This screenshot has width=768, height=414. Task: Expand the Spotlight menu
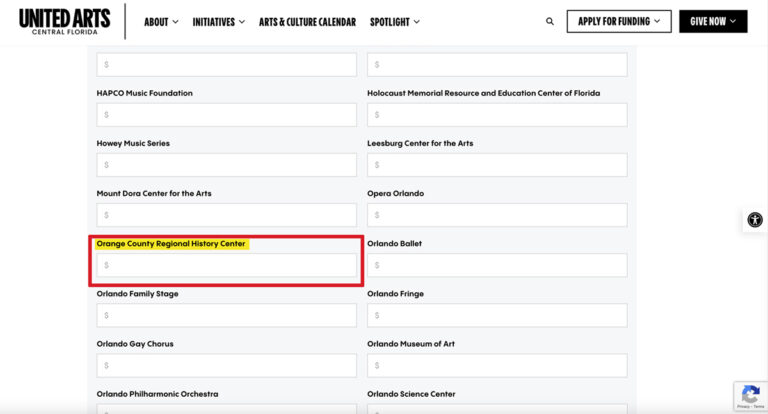pos(394,21)
